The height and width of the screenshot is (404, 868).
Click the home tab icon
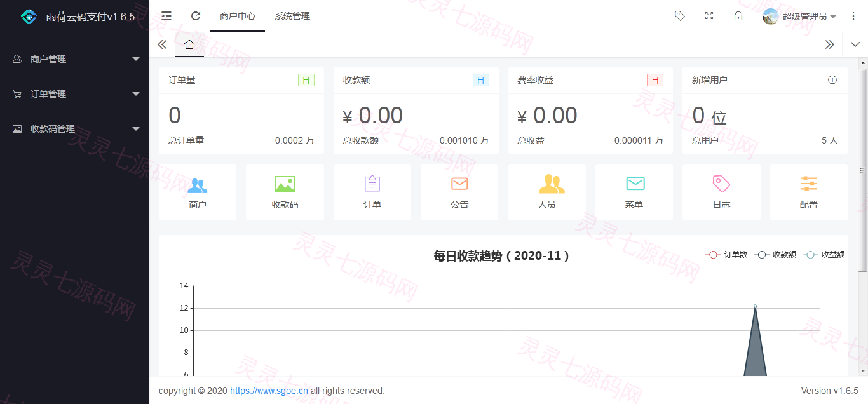(x=189, y=44)
